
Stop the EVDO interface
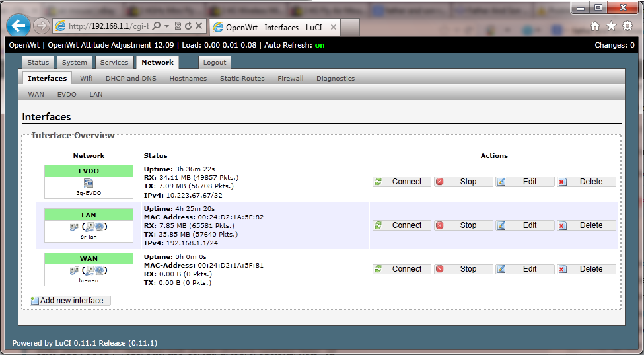click(463, 182)
